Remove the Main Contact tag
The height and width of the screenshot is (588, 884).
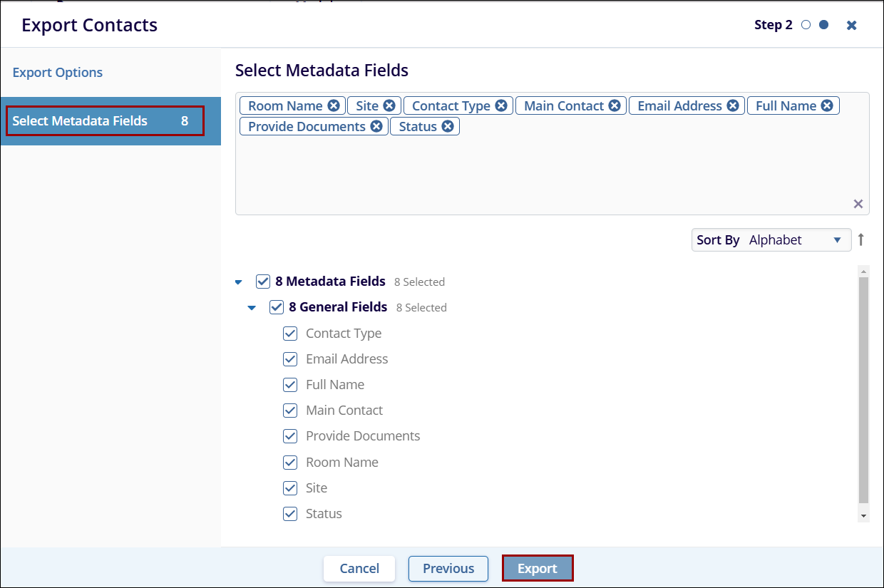point(615,105)
